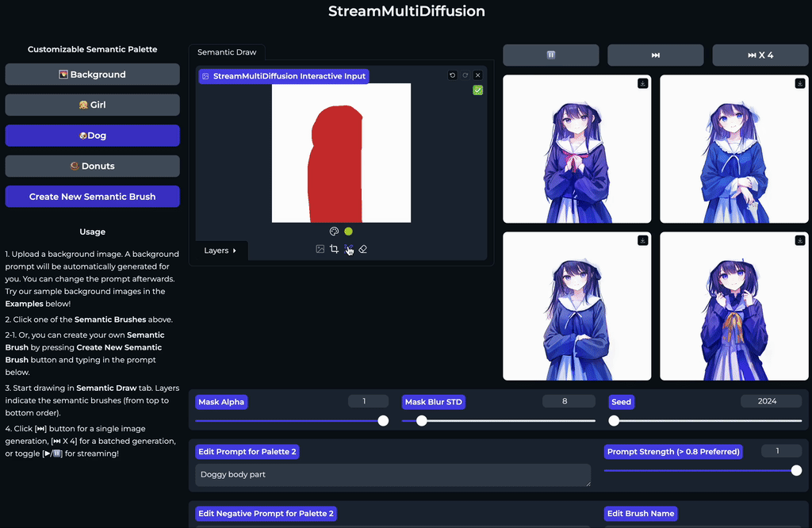The image size is (812, 528).
Task: Download the second output image on the bottom row
Action: (x=800, y=241)
